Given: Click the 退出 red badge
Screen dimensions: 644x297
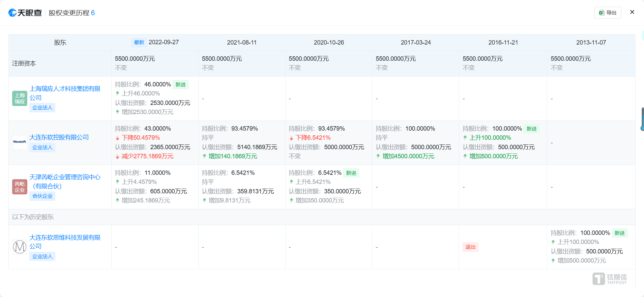Looking at the screenshot, I should click(x=470, y=247).
